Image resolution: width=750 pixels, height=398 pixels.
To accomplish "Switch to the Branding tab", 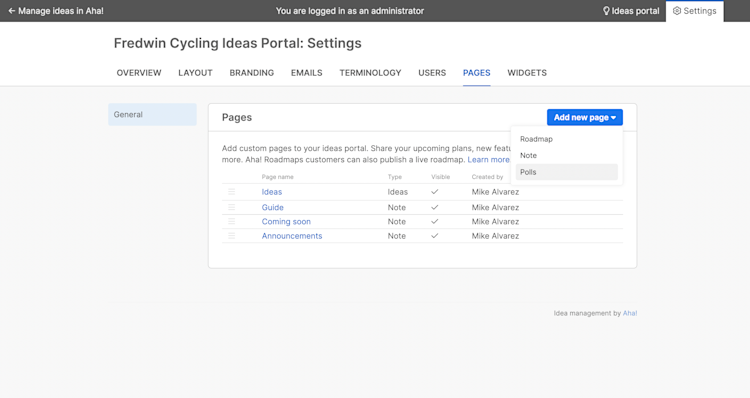I will [252, 73].
